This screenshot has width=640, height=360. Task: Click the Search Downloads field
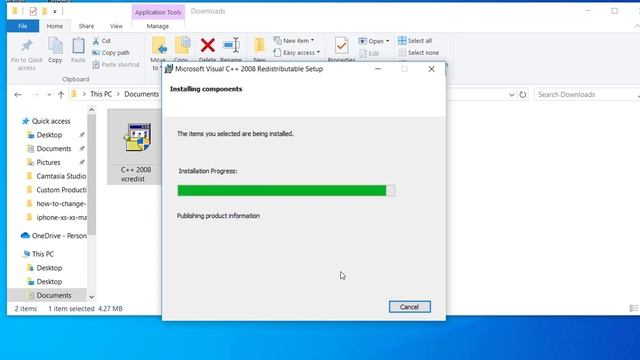586,95
